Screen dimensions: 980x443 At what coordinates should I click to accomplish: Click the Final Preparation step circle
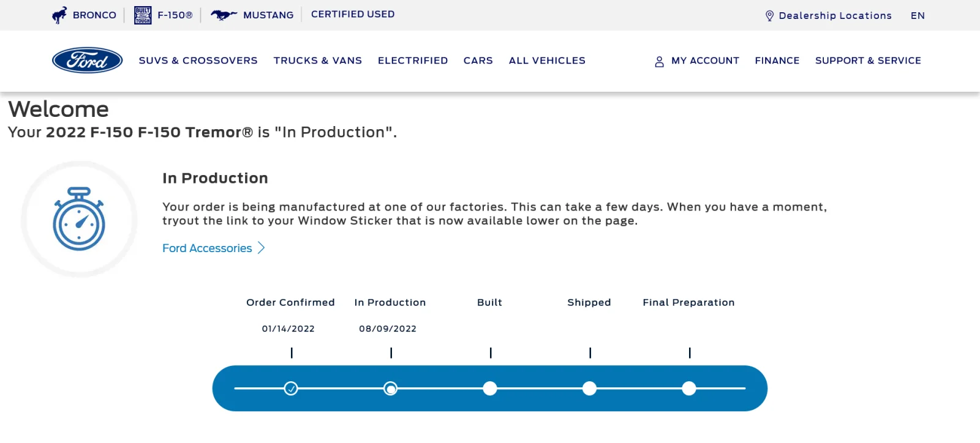pos(689,389)
